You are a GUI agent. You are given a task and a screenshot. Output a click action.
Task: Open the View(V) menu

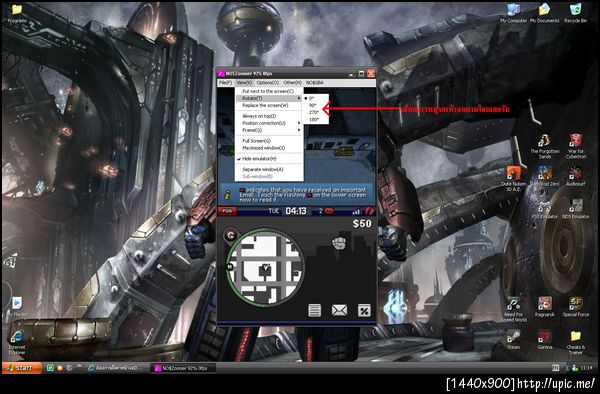click(x=244, y=83)
